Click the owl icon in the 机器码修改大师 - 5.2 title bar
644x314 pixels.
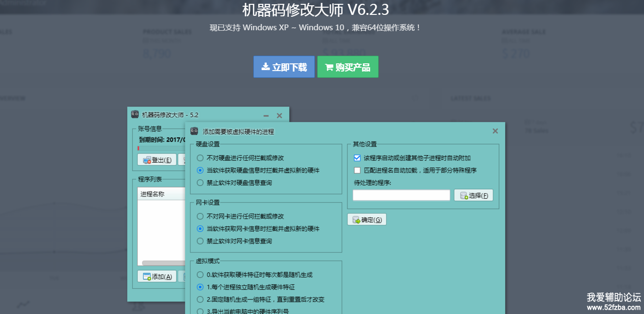coord(135,115)
